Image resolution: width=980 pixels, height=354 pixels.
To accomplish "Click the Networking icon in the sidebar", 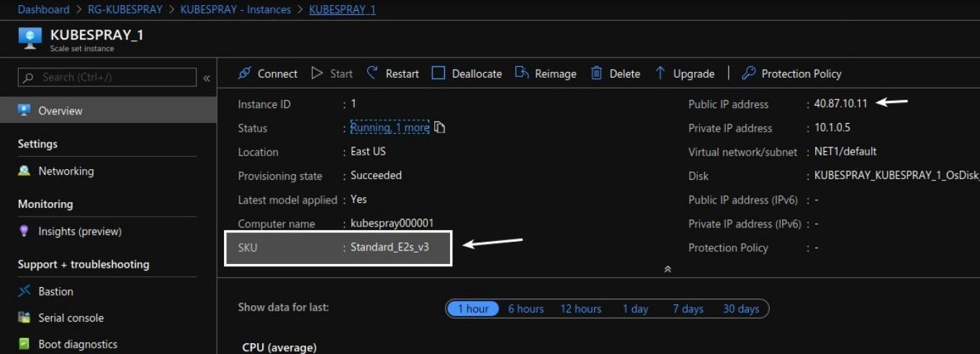I will 24,171.
